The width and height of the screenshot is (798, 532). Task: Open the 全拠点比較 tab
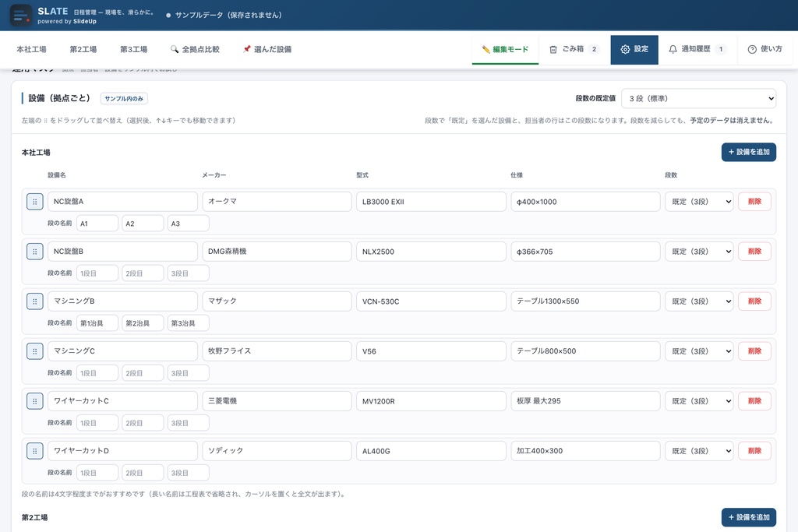195,49
